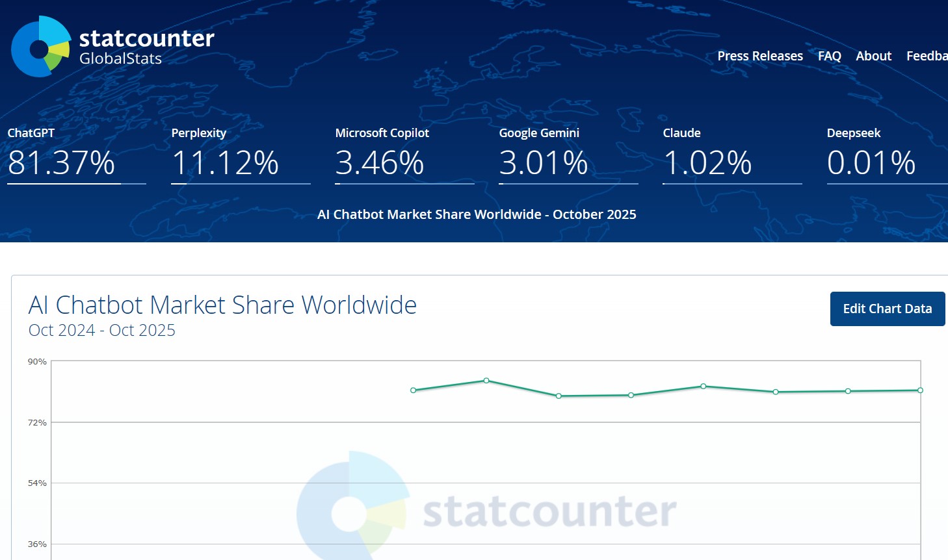948x560 pixels.
Task: Click the chart heading AI Chatbot Market Share Worldwide
Action: click(222, 305)
